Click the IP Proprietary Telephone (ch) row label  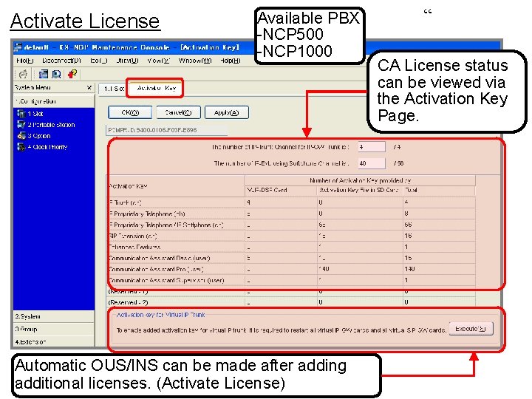tap(146, 214)
